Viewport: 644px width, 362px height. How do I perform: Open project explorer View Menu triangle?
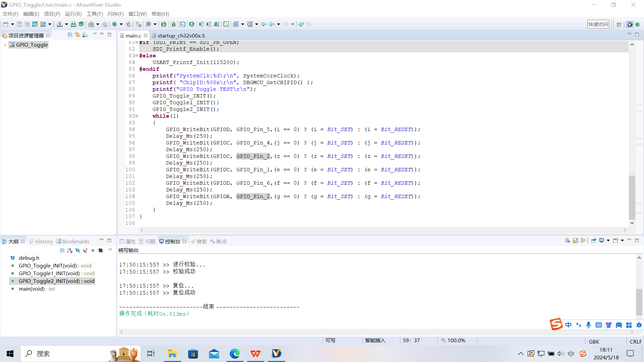pyautogui.click(x=95, y=34)
